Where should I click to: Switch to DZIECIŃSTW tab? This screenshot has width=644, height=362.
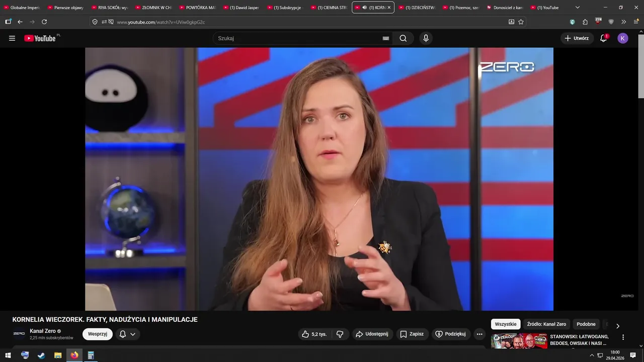click(x=416, y=8)
